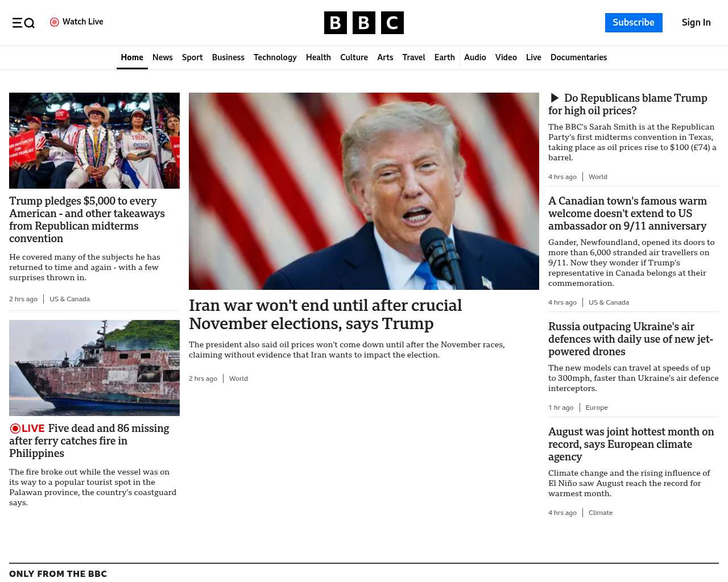Click the BBC logo
Image resolution: width=728 pixels, height=582 pixels.
364,23
